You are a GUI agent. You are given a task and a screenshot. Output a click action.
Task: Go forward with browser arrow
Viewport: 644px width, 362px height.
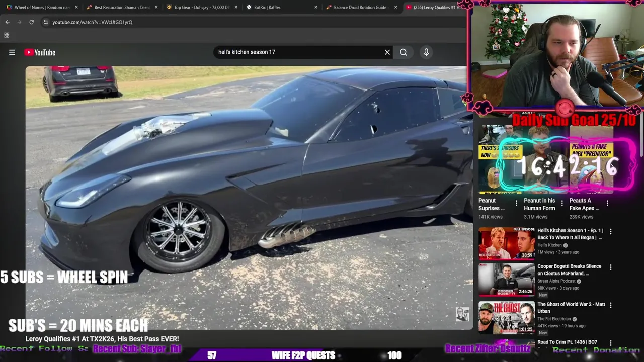click(19, 22)
